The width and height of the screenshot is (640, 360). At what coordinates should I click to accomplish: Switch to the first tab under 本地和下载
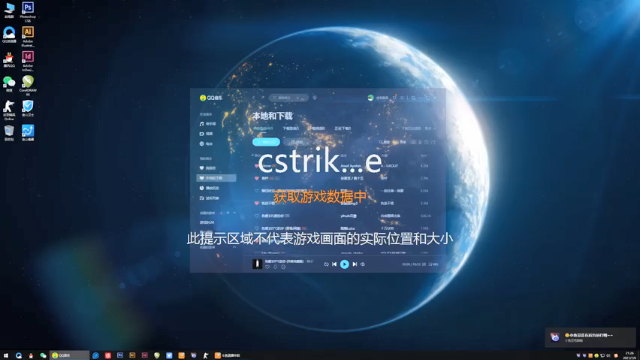click(263, 129)
